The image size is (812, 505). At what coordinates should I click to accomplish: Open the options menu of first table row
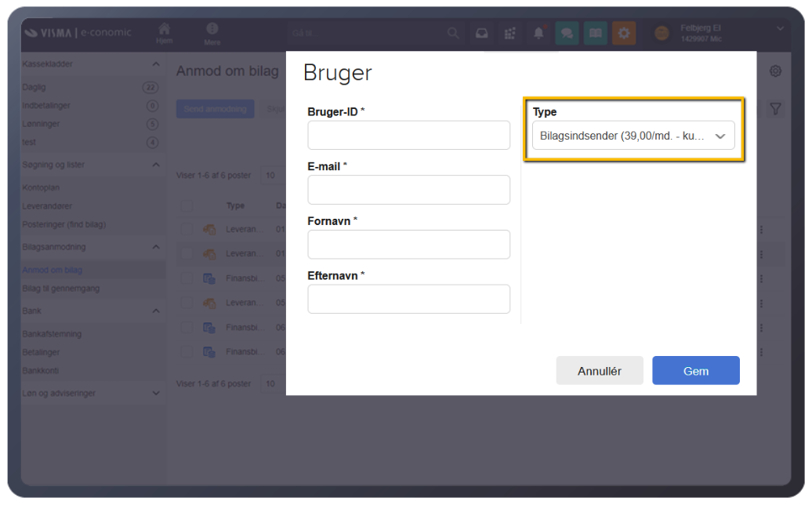tap(761, 230)
